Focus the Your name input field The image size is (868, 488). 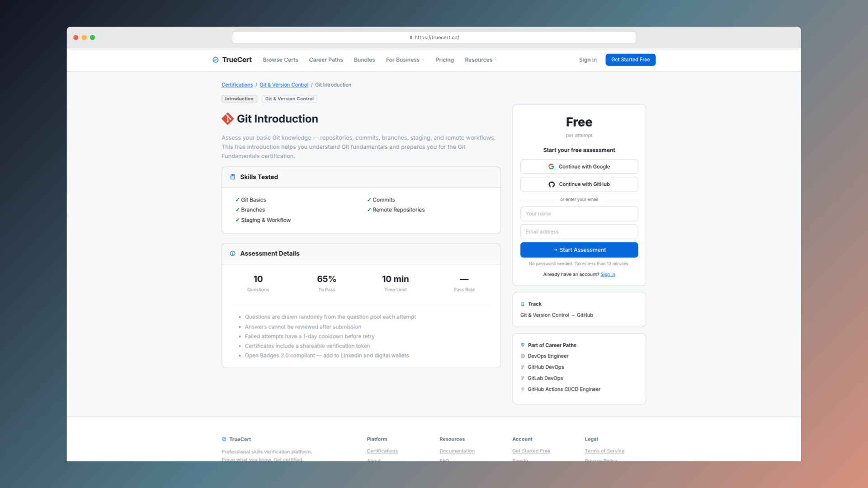tap(579, 214)
